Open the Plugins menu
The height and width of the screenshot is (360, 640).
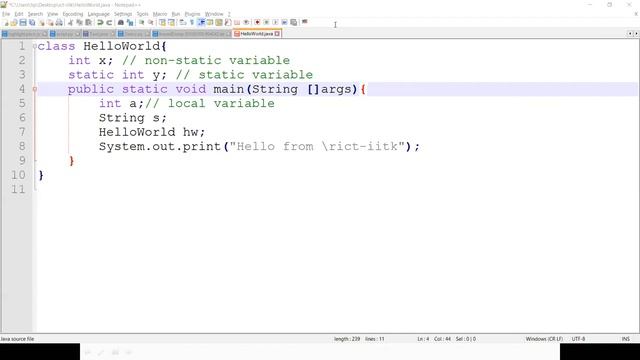192,14
